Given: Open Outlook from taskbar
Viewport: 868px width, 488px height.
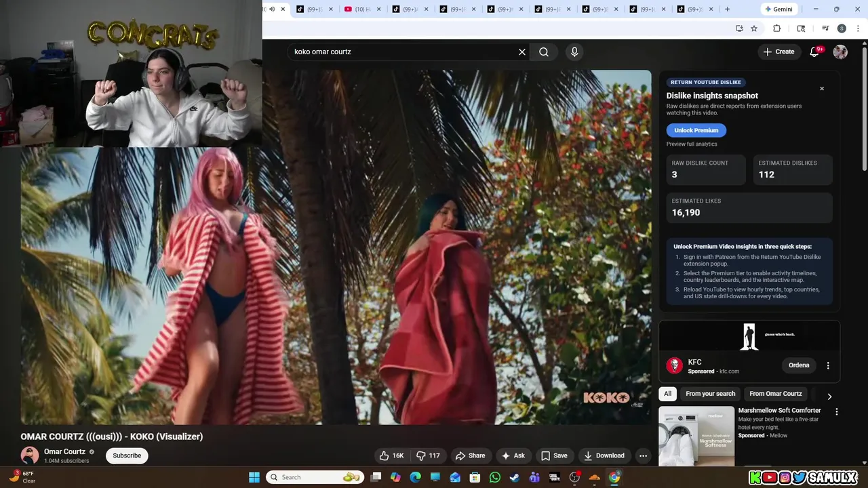Looking at the screenshot, I should pos(455,477).
